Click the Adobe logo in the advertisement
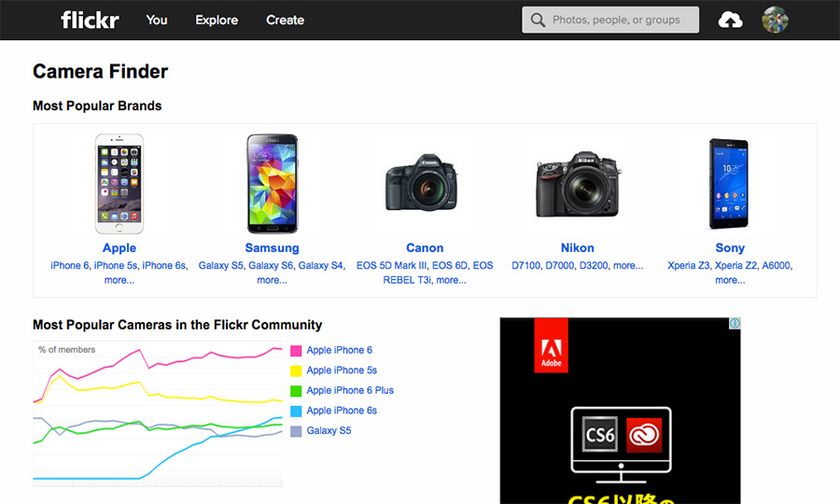 point(551,345)
